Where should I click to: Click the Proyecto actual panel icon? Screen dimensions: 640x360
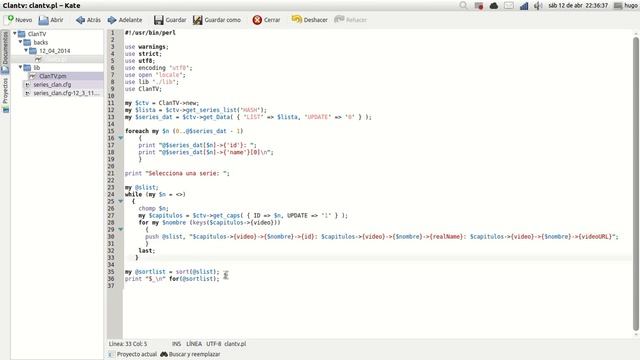(111, 354)
